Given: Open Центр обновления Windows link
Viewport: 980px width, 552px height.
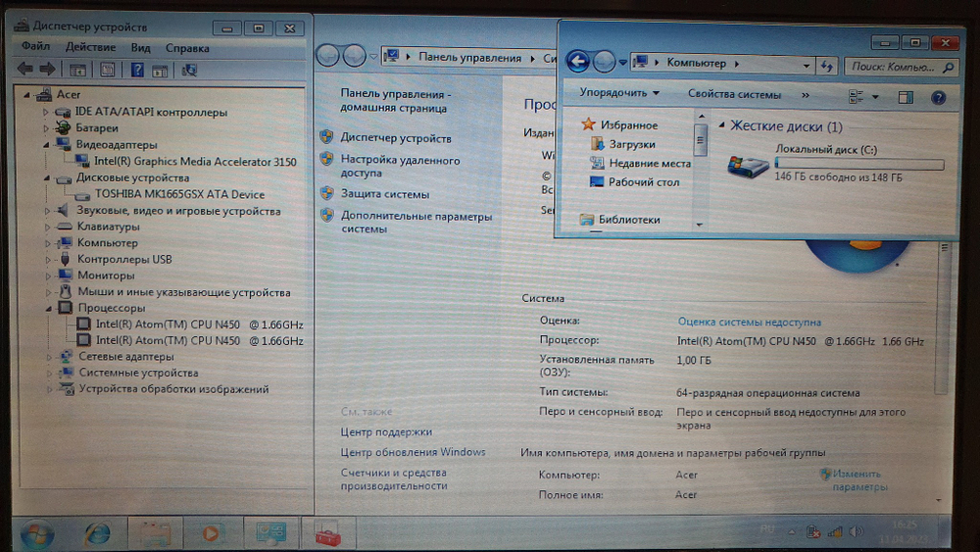Looking at the screenshot, I should (414, 452).
